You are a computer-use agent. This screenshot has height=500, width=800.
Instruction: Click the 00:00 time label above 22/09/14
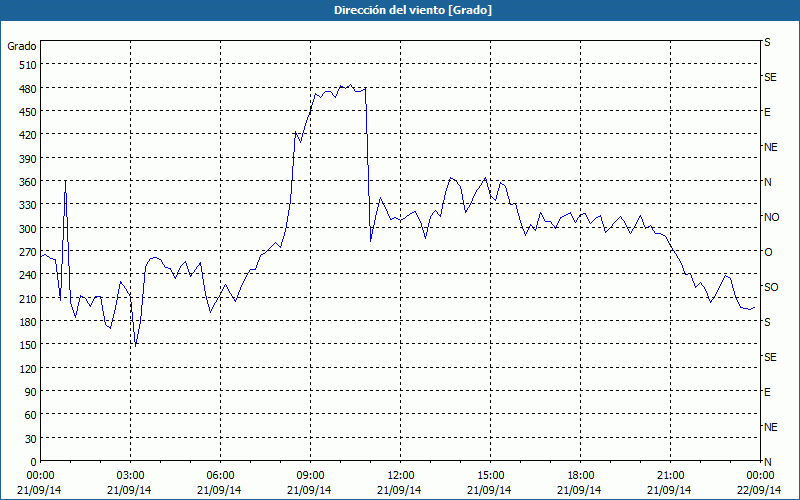(x=760, y=476)
